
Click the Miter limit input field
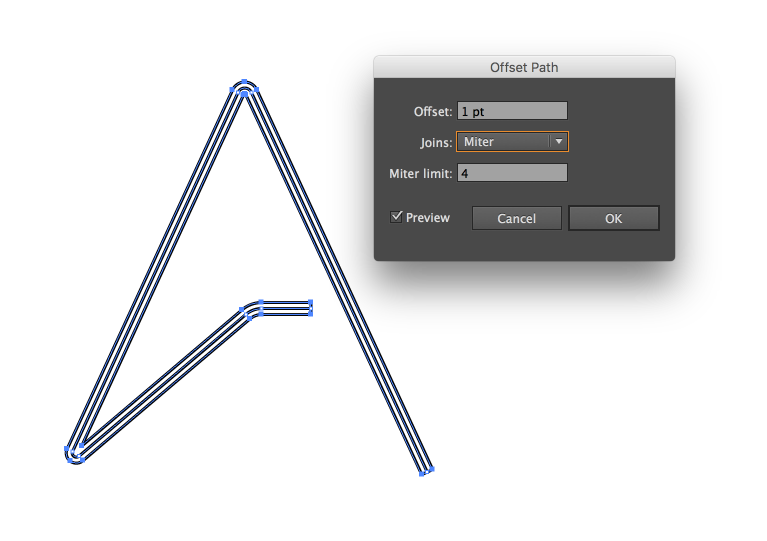pyautogui.click(x=512, y=173)
